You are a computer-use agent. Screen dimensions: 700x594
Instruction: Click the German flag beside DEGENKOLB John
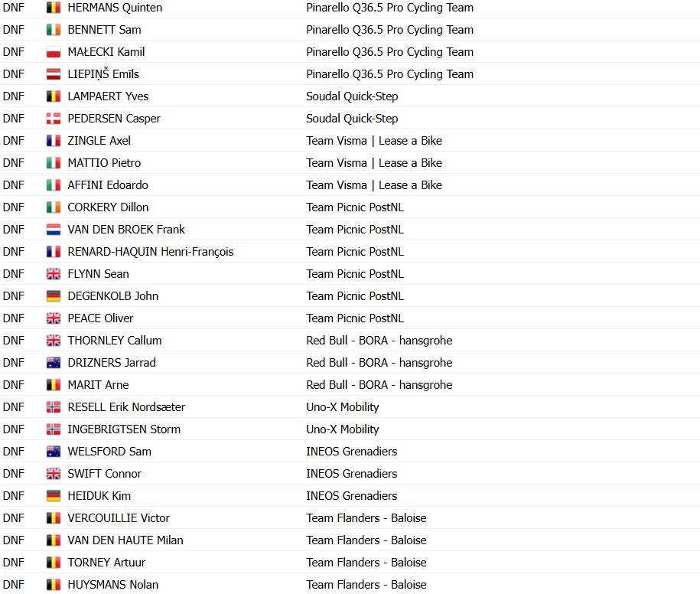click(53, 296)
